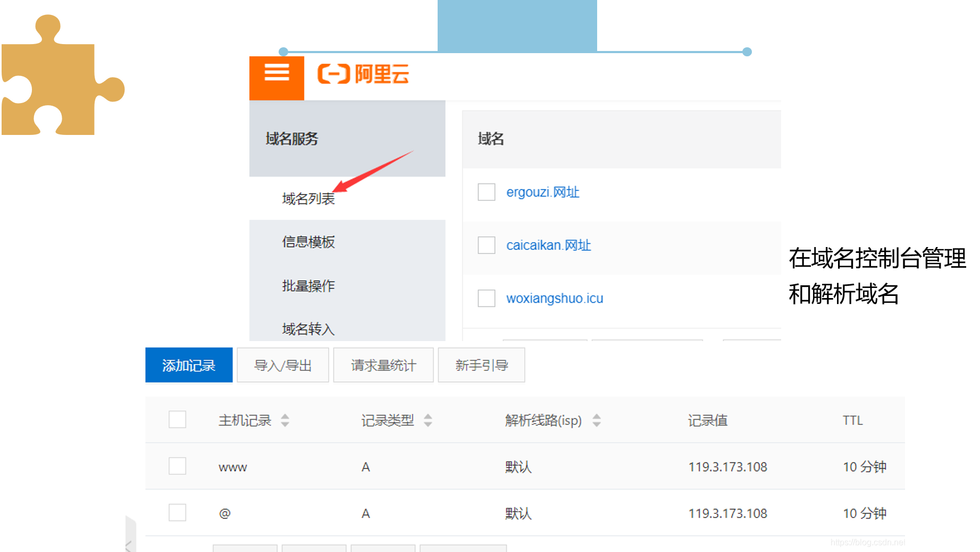The height and width of the screenshot is (552, 980).
Task: Tick the checkbox for woxiangshuo.icu
Action: point(487,298)
